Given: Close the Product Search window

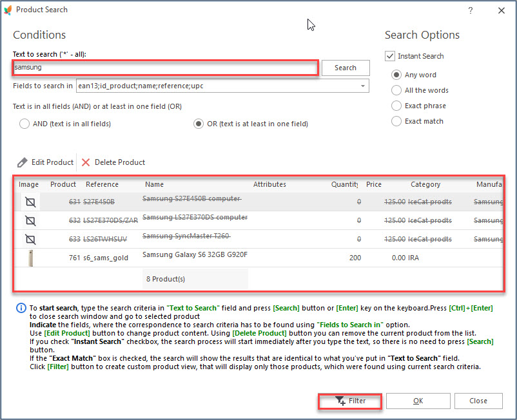Looking at the screenshot, I should pyautogui.click(x=502, y=10).
